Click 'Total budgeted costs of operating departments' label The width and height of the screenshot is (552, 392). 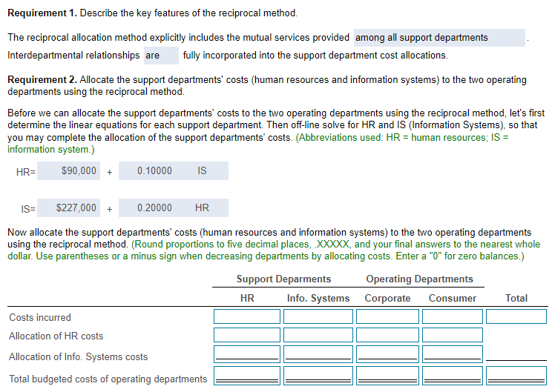point(108,379)
